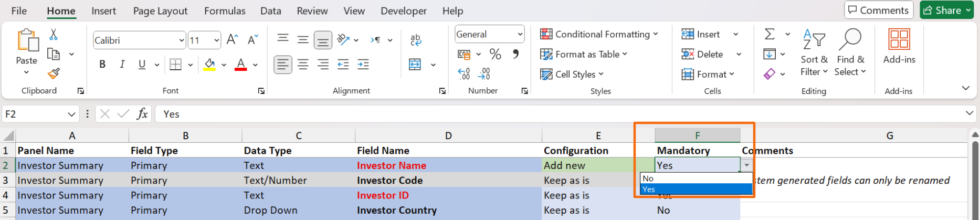Viewport: 980px width, 220px height.
Task: Click the Merge & Center icon
Action: [x=415, y=65]
